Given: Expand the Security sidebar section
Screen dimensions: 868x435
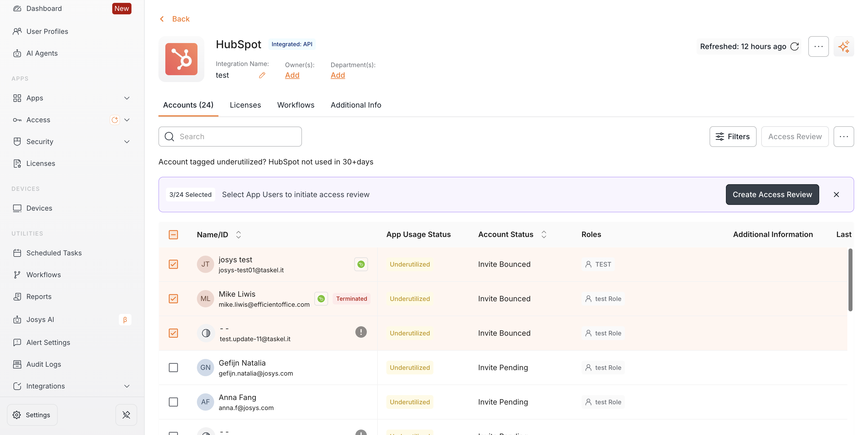Looking at the screenshot, I should 127,141.
